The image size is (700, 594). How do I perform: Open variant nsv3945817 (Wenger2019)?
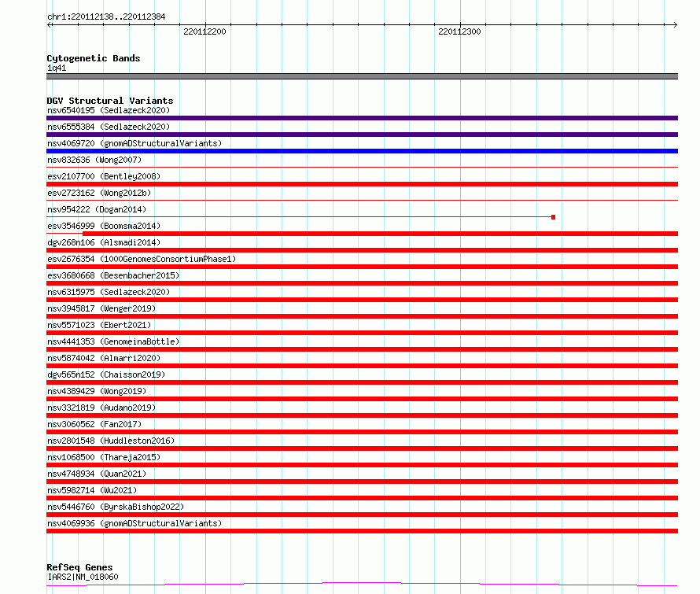(x=101, y=308)
